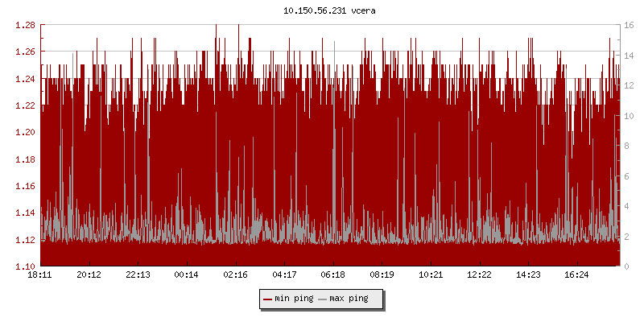Viewport: 644px width, 322px height.
Task: Click the 02:16 time axis label
Action: 235,275
